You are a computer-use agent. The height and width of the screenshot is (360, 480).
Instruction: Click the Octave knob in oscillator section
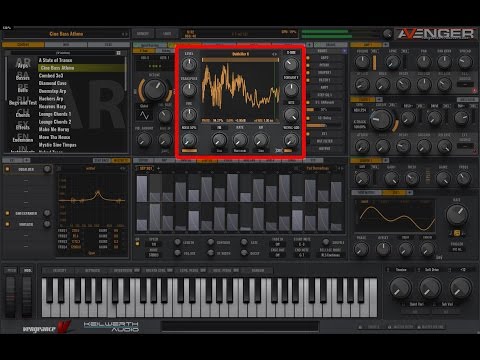(155, 89)
